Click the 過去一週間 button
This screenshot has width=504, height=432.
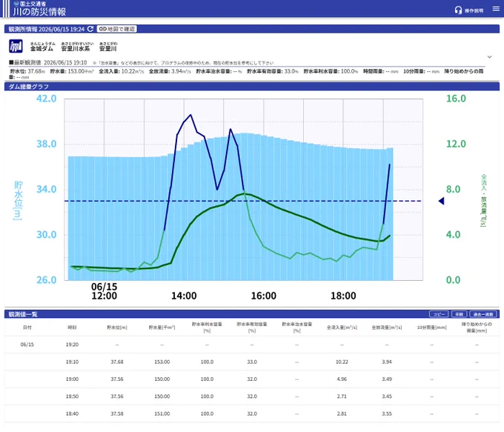tap(483, 314)
